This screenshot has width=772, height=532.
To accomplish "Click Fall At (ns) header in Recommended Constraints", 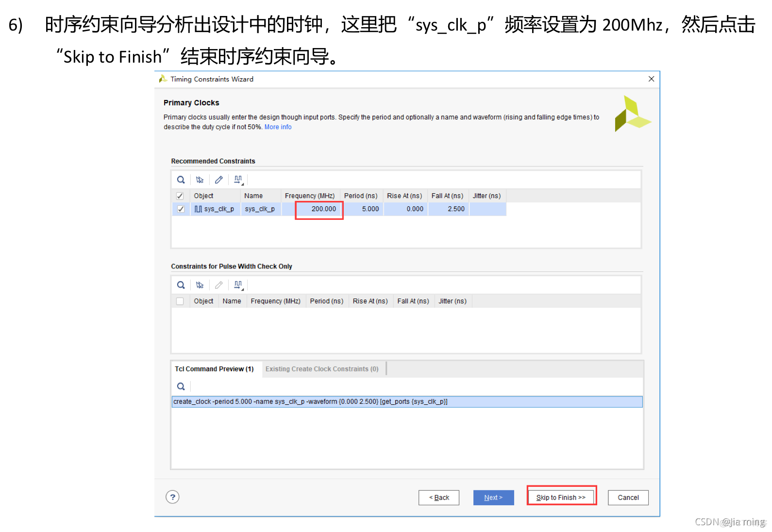I will pyautogui.click(x=447, y=196).
